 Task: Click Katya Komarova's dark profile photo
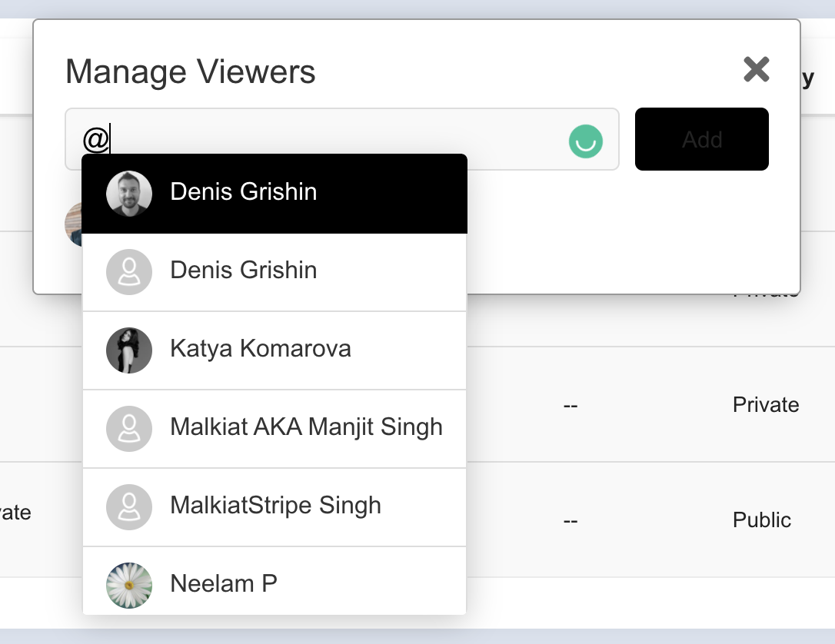(128, 350)
